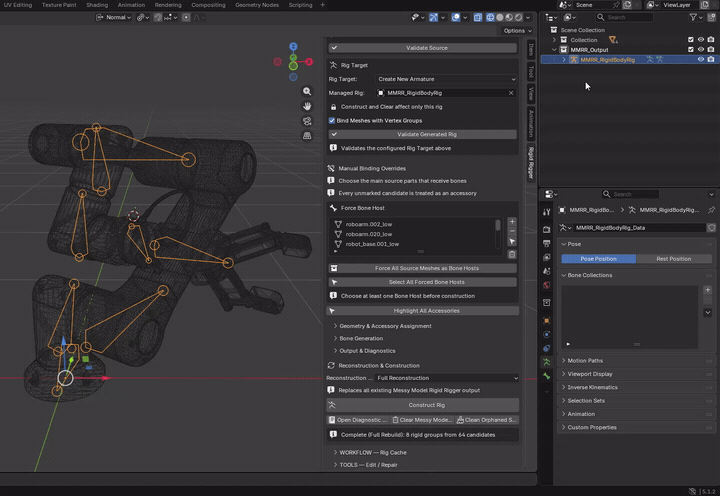Click Force All Source Meshes as Bone Hosts

point(423,268)
